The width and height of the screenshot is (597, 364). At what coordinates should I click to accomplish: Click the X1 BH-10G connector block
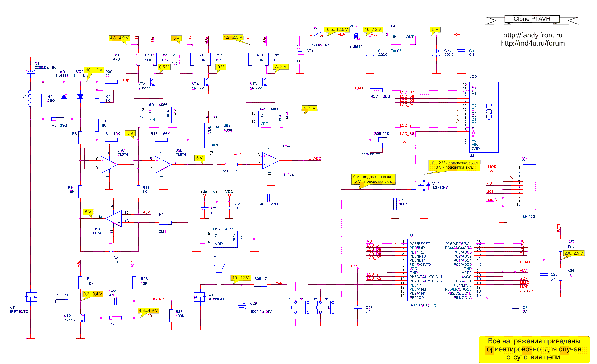[529, 187]
